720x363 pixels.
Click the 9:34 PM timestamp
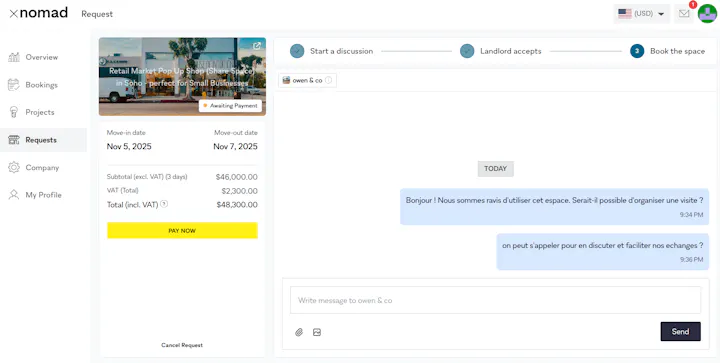tap(692, 215)
